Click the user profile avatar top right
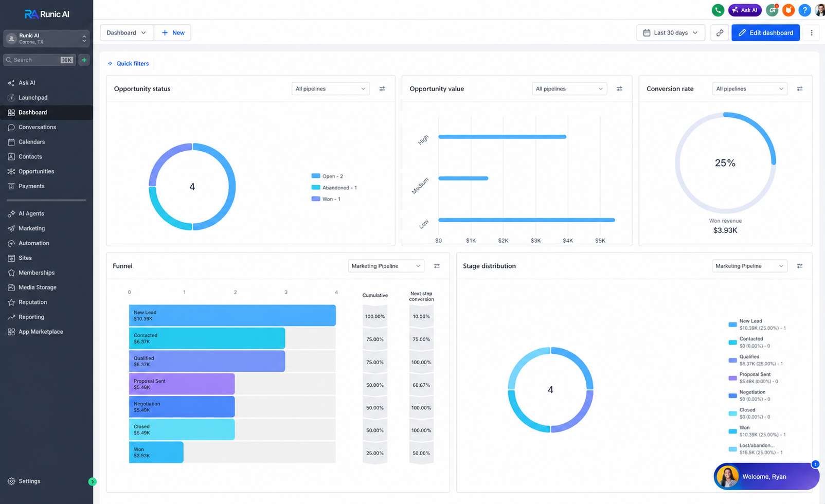This screenshot has width=825, height=504. pyautogui.click(x=820, y=10)
